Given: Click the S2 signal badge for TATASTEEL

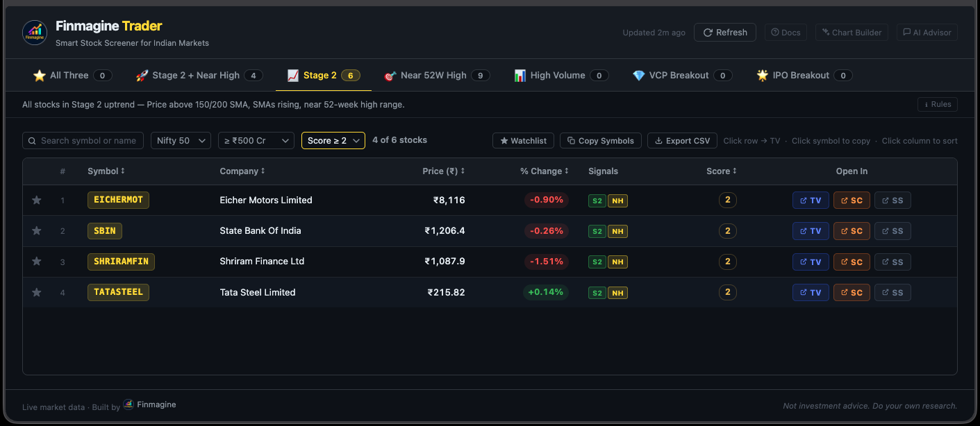Looking at the screenshot, I should [x=597, y=292].
